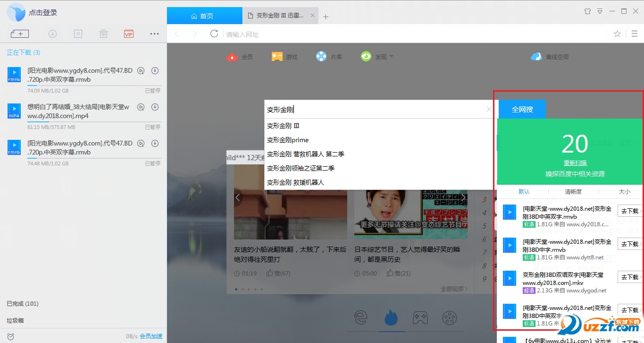The height and width of the screenshot is (343, 644).
Task: Close the 变形金刚 III tab
Action: click(x=312, y=16)
